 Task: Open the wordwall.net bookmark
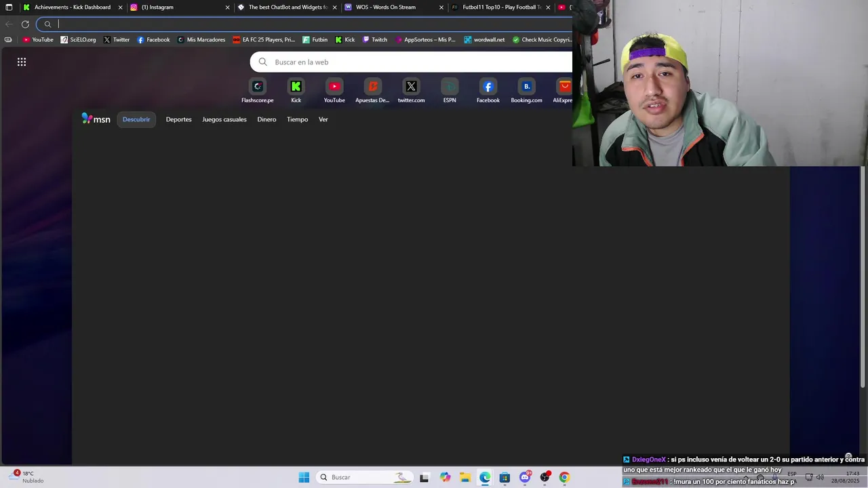point(484,40)
